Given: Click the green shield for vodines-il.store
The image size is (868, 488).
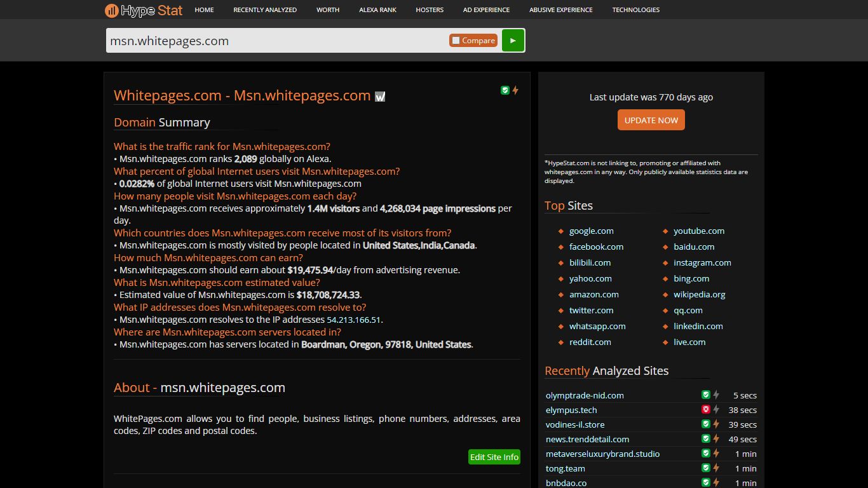Looking at the screenshot, I should point(705,424).
